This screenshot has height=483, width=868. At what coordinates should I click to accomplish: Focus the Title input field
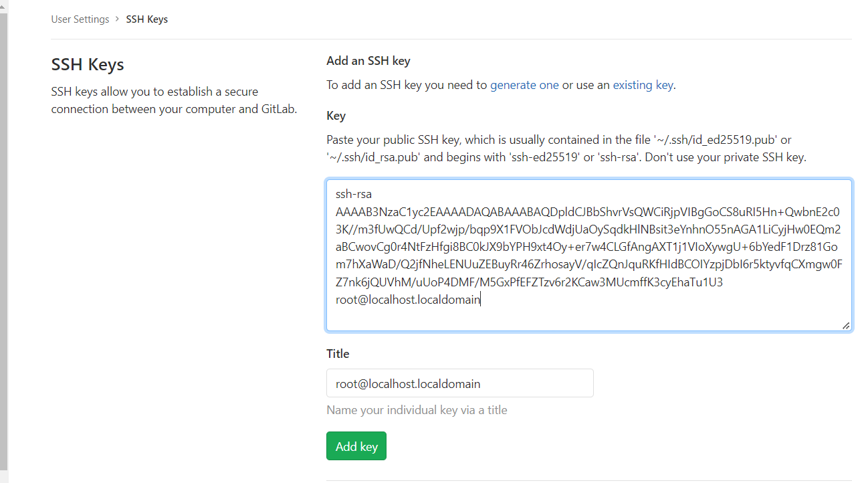coord(459,383)
